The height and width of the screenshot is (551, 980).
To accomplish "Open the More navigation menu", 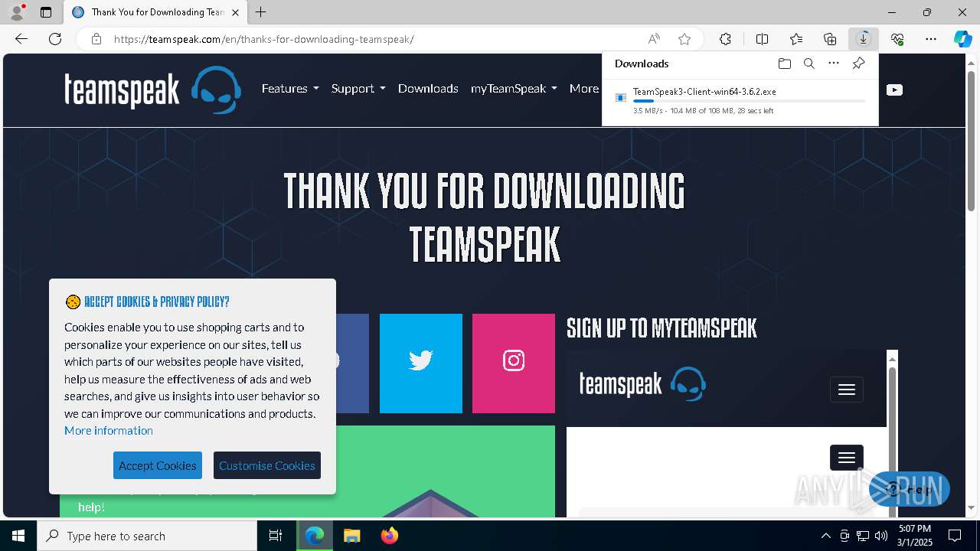I will [x=585, y=89].
